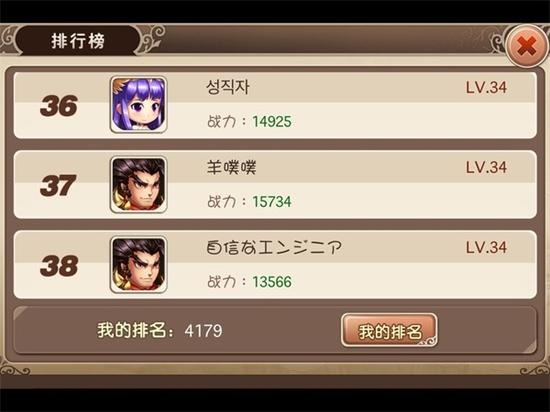Viewport: 550px width, 412px height.
Task: Click the 我的排名: 4179 text
Action: 160,330
